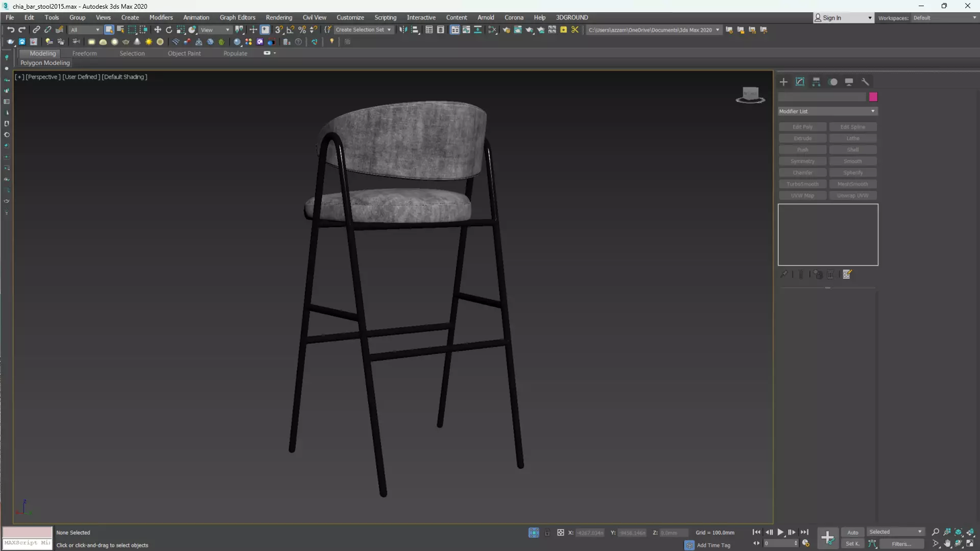
Task: Open the 'View' reference coordinate dropdown
Action: tap(215, 30)
